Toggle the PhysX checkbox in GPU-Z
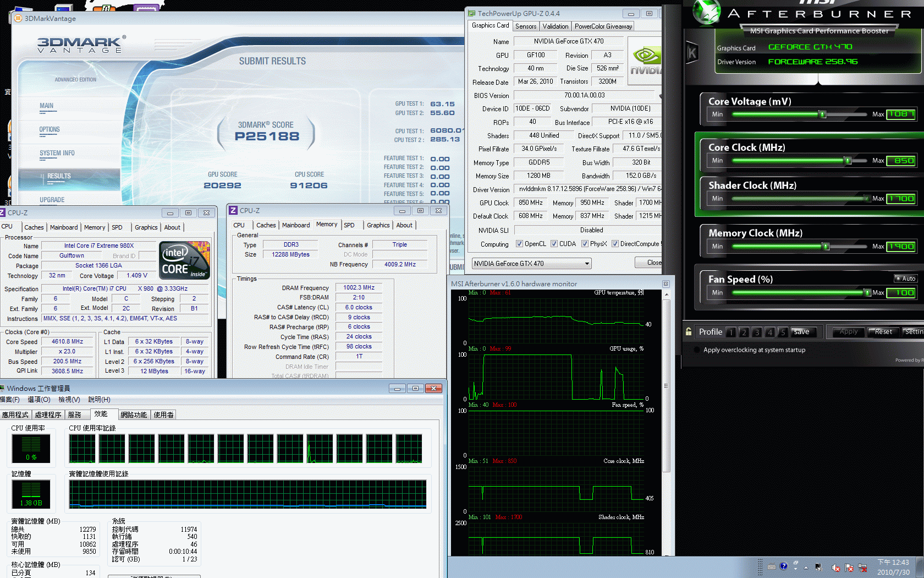Image resolution: width=924 pixels, height=578 pixels. tap(585, 244)
